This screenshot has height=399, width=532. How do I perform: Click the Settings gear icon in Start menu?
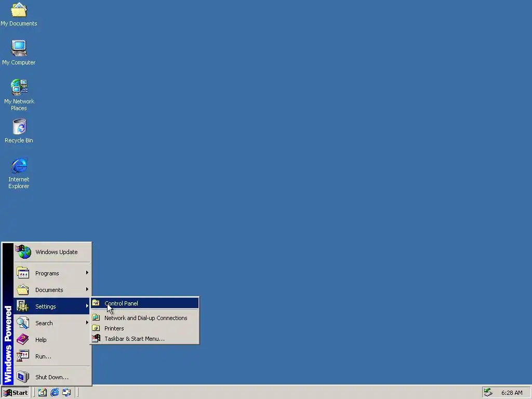(x=23, y=306)
